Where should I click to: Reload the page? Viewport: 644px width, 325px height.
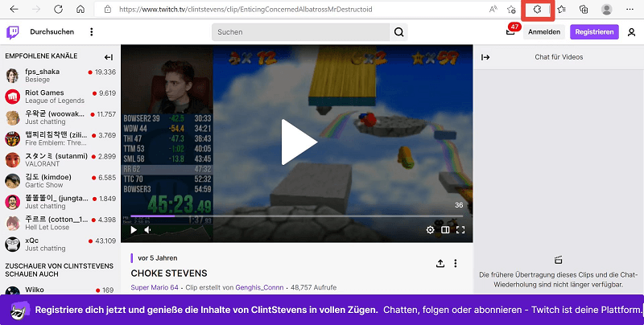[58, 9]
